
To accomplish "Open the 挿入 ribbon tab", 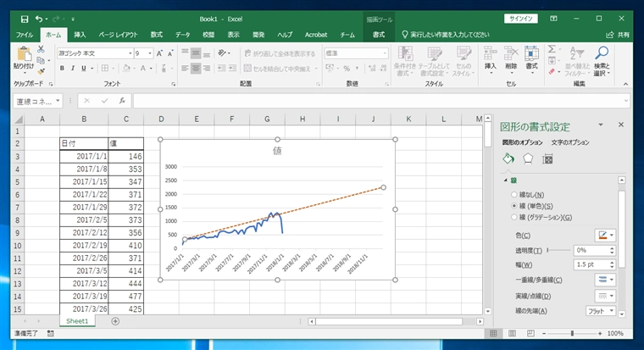I will 80,35.
